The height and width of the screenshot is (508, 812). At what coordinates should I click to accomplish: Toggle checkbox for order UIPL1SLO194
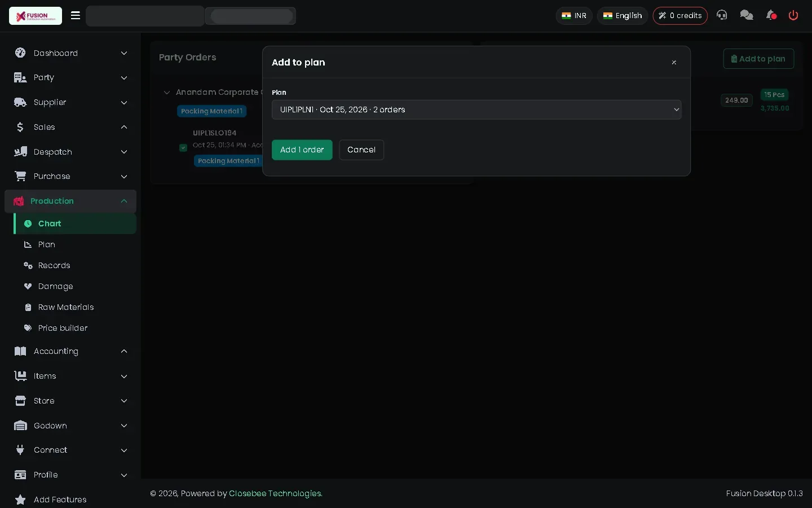183,148
